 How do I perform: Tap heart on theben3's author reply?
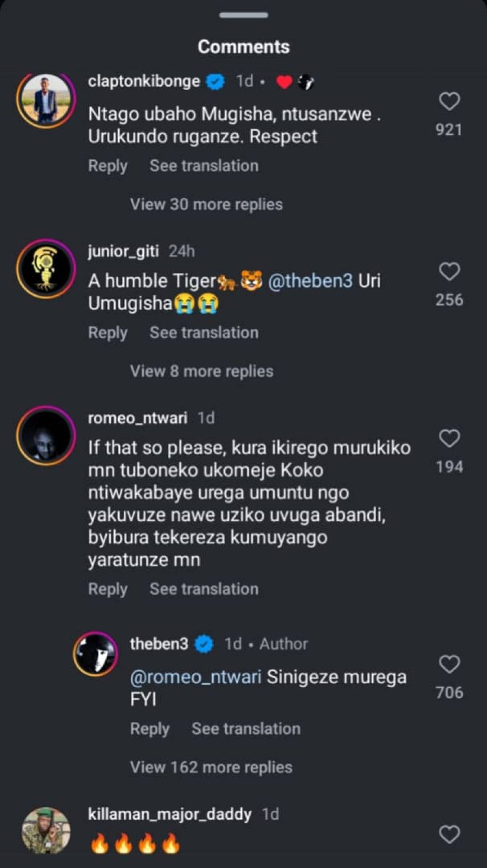(449, 665)
